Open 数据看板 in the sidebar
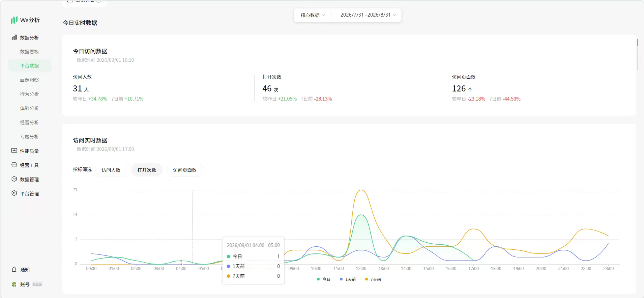 click(x=29, y=52)
